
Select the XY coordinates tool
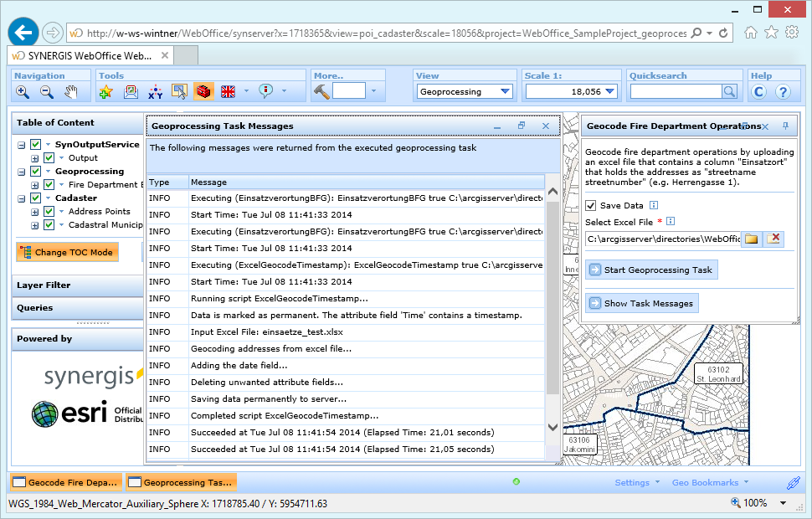[156, 90]
